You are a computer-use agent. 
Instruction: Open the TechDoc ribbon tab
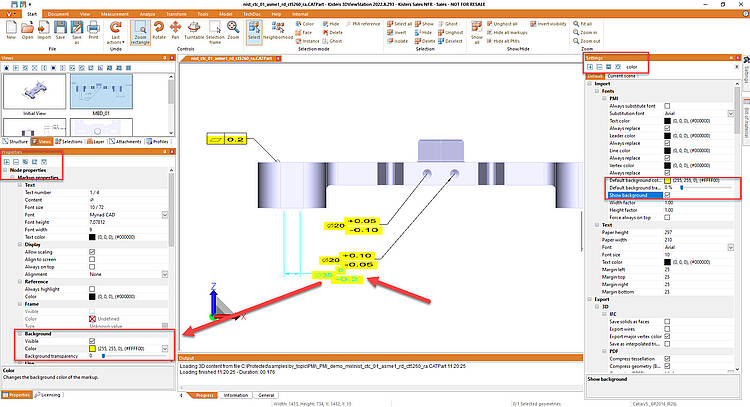click(252, 14)
